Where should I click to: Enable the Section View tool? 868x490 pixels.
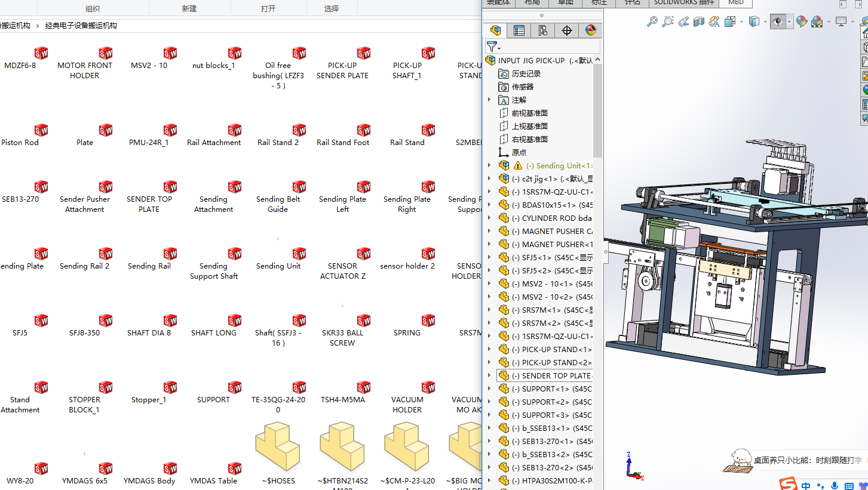tap(699, 22)
